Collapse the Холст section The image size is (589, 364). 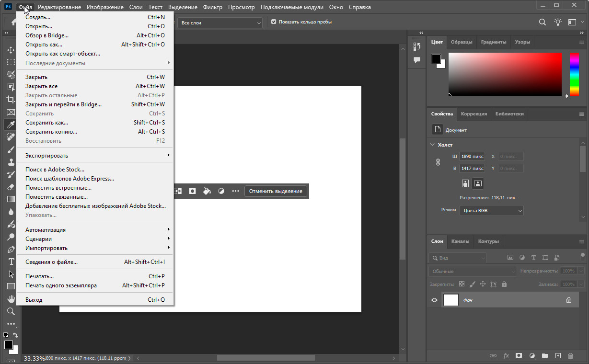[x=433, y=145]
